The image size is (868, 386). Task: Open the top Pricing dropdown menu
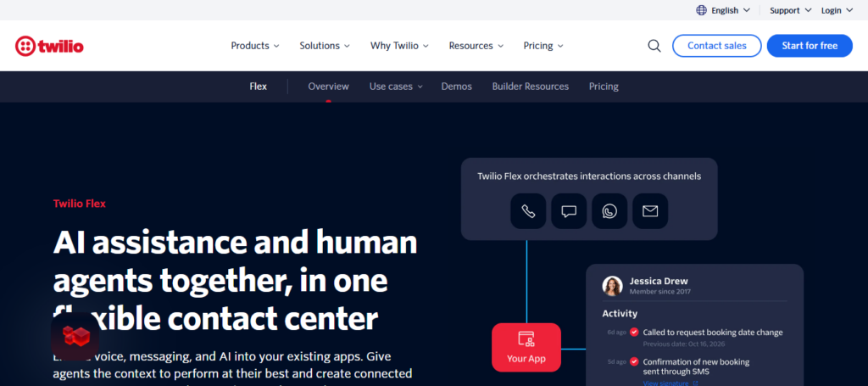(x=543, y=46)
